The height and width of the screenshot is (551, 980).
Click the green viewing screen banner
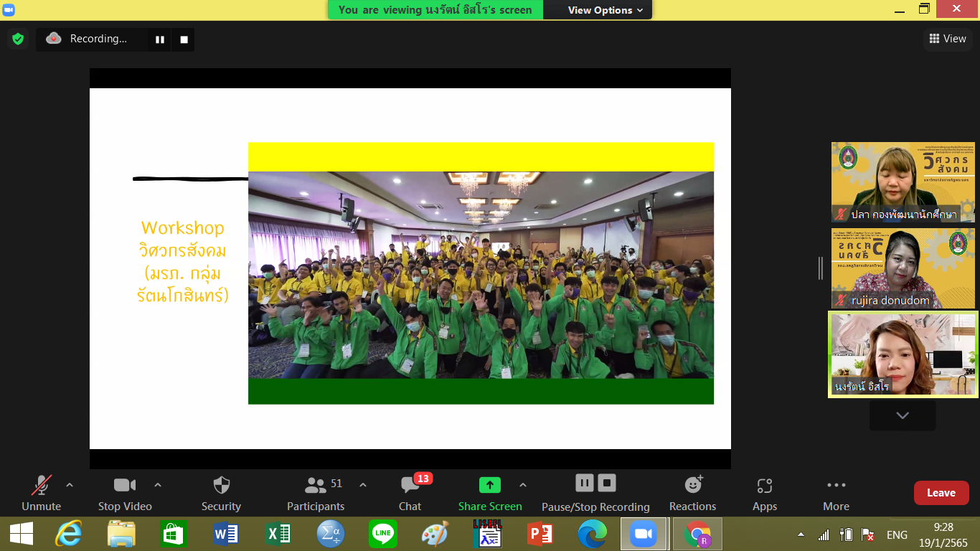pos(435,10)
